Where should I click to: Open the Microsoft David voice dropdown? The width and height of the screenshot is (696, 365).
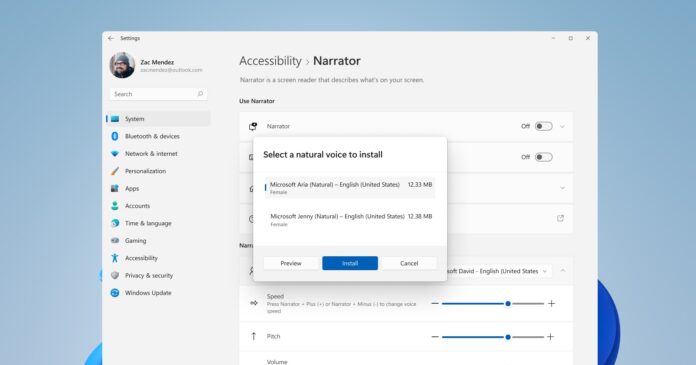click(x=498, y=271)
